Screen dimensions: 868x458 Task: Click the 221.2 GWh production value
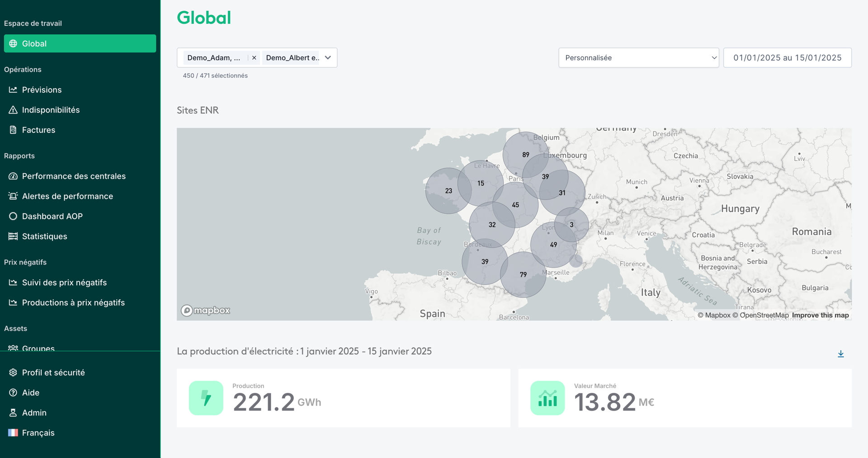(277, 402)
